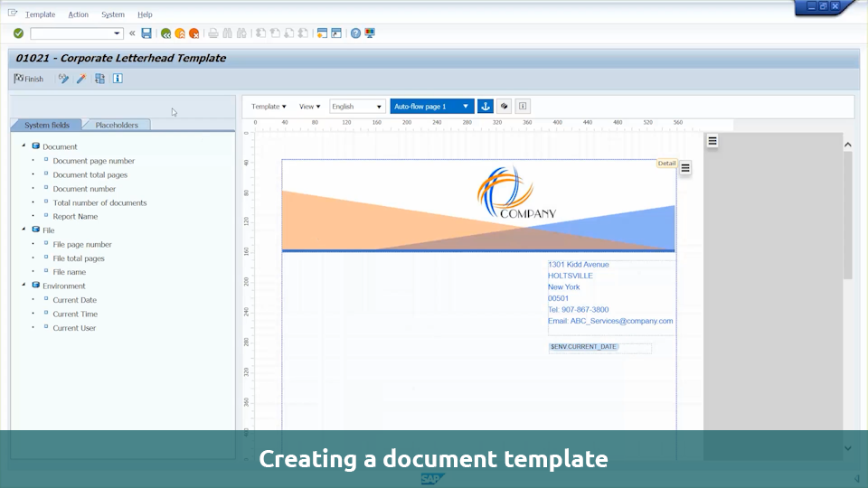Click the blue anchor icon
This screenshot has width=868, height=488.
(486, 107)
